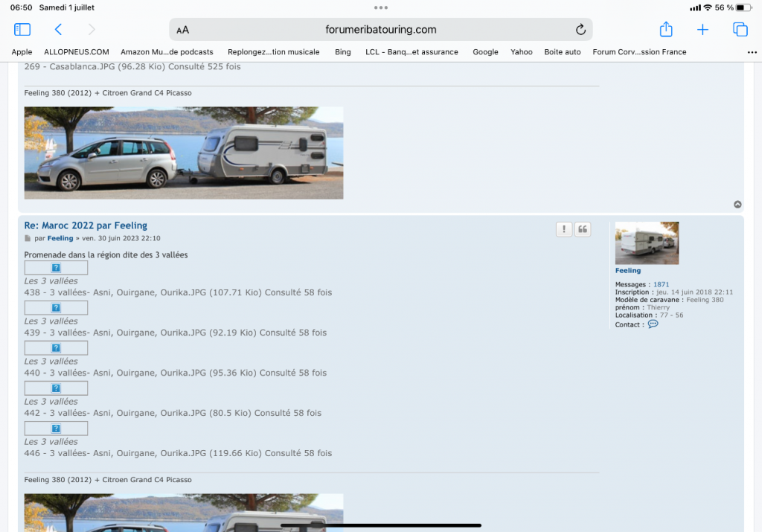Open the Apple bookmark

tap(22, 52)
